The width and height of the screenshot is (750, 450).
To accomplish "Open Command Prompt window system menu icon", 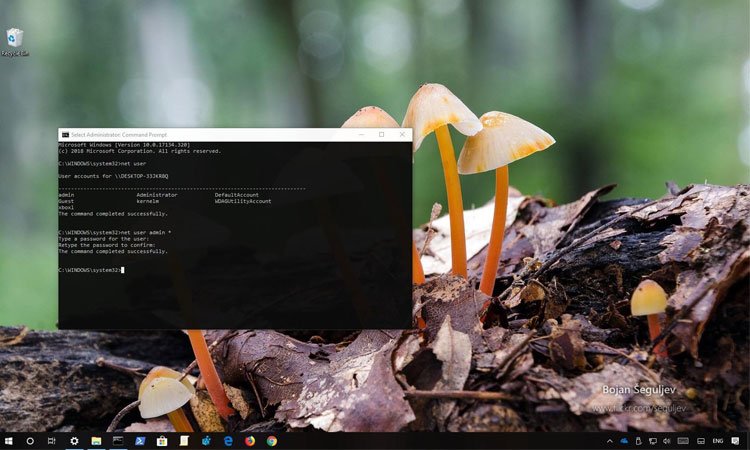I will (x=65, y=134).
